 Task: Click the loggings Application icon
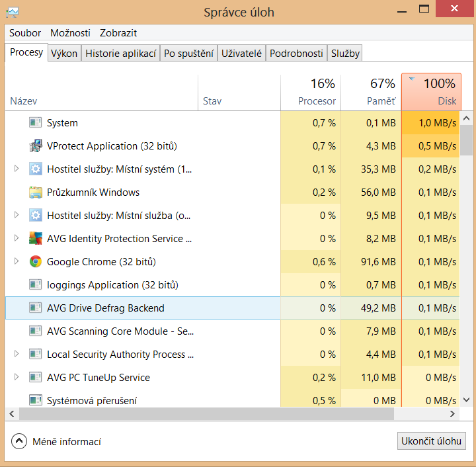(x=35, y=285)
